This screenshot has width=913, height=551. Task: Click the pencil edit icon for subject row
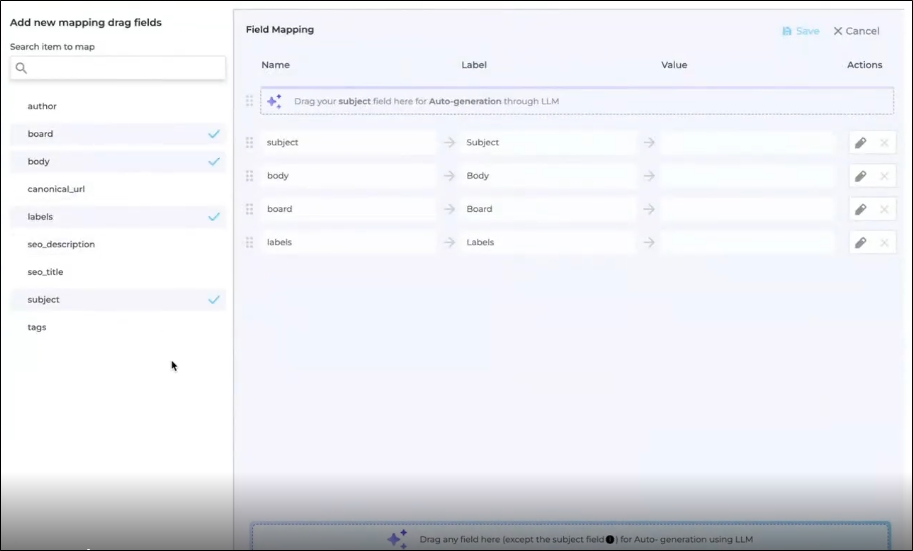[860, 143]
